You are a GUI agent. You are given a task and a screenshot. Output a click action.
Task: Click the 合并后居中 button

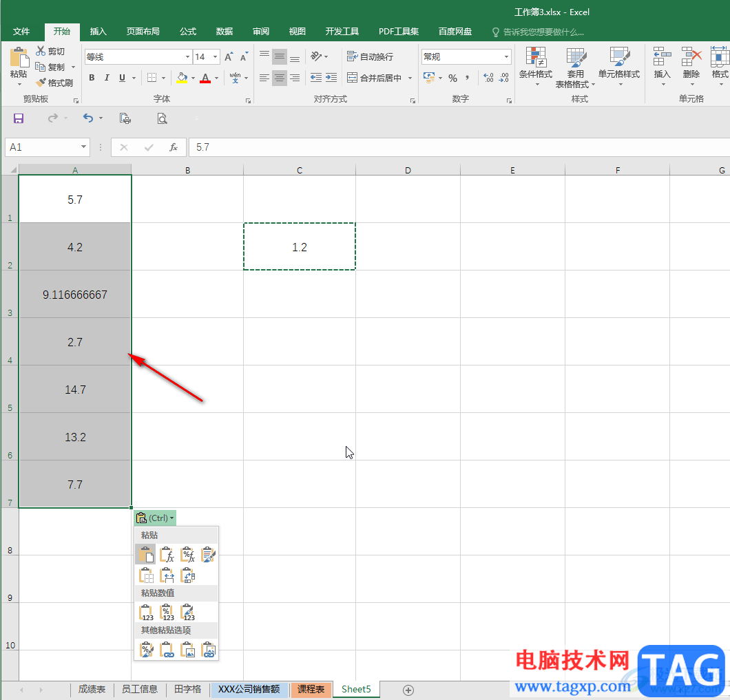coord(375,78)
